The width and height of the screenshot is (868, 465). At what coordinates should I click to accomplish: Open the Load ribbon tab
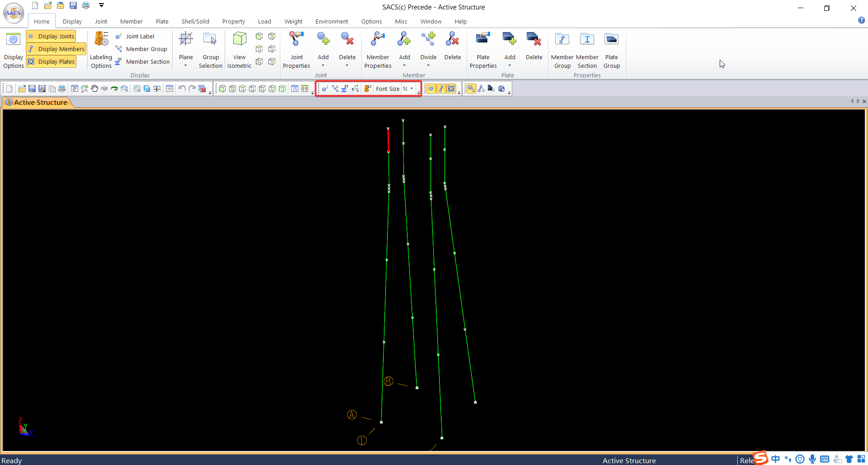[x=264, y=21]
